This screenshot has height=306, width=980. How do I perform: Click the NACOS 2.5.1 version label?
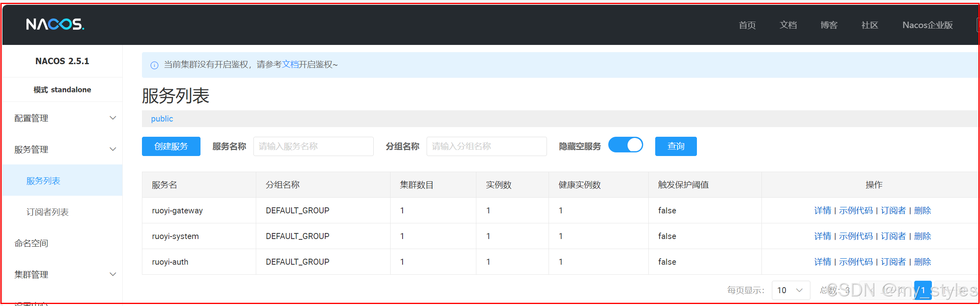pos(62,61)
